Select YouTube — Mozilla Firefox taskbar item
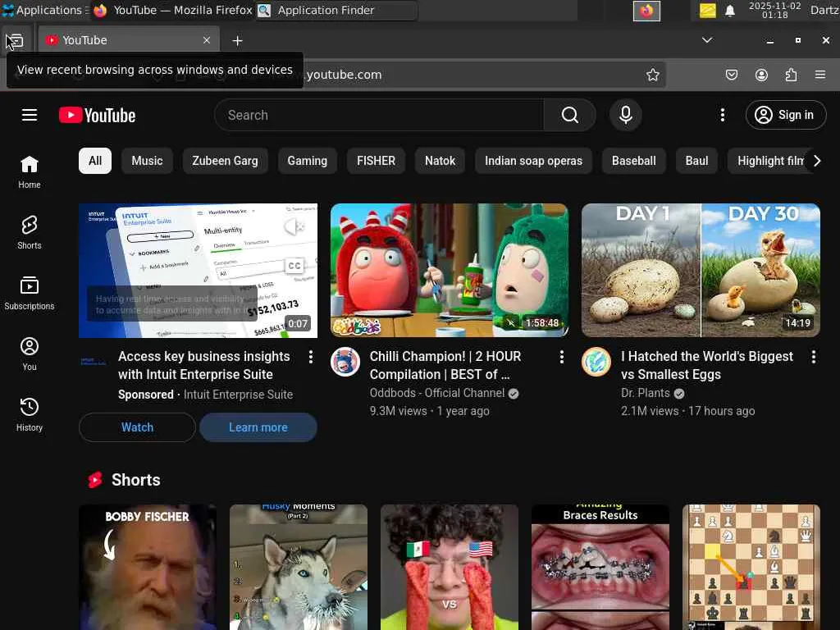This screenshot has height=630, width=840. 172,10
